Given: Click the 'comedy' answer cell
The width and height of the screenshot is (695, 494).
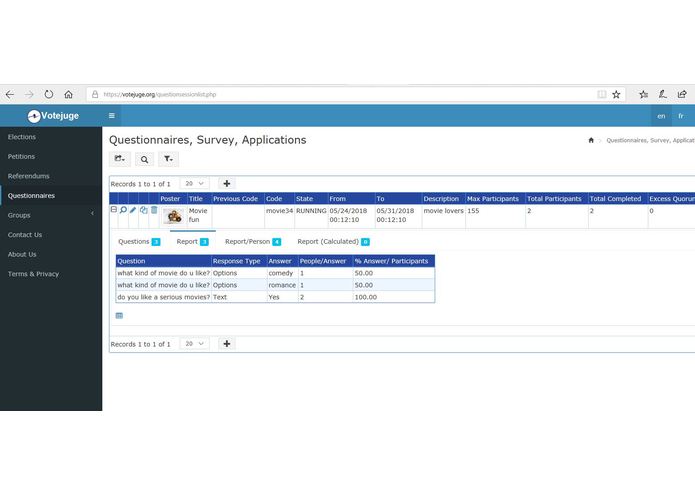Looking at the screenshot, I should [x=281, y=273].
